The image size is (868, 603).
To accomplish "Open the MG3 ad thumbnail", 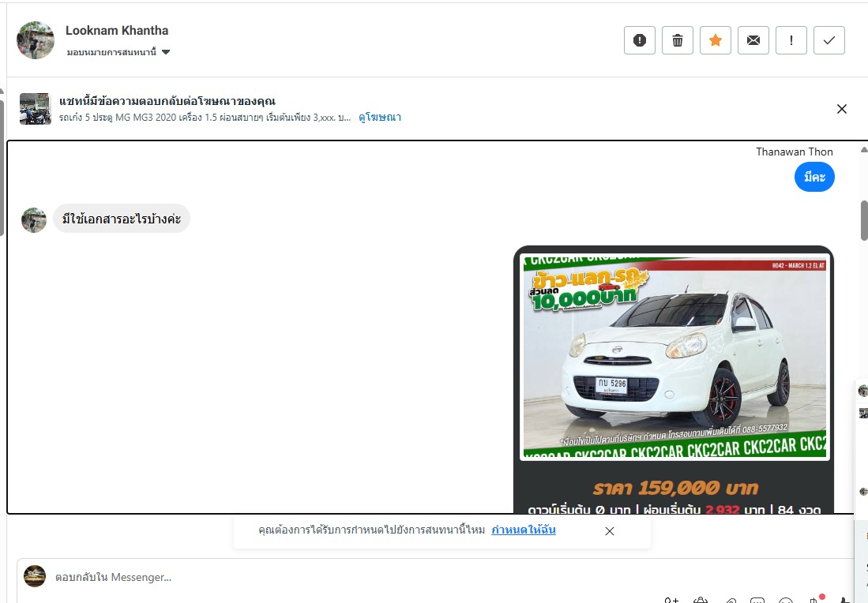I will pyautogui.click(x=36, y=108).
